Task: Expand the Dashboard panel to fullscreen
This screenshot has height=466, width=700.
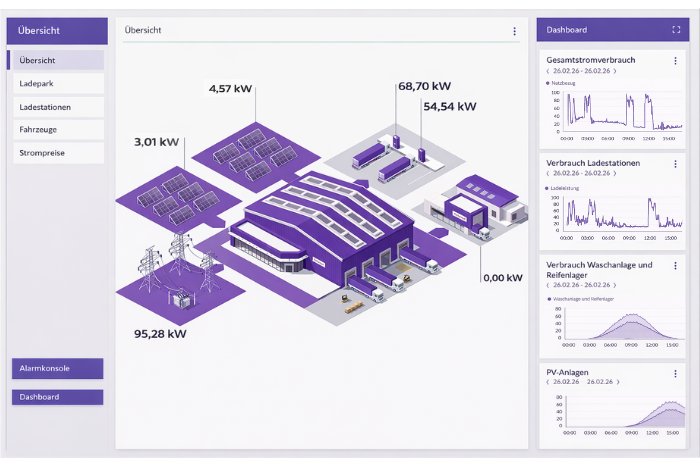Action: tap(676, 30)
